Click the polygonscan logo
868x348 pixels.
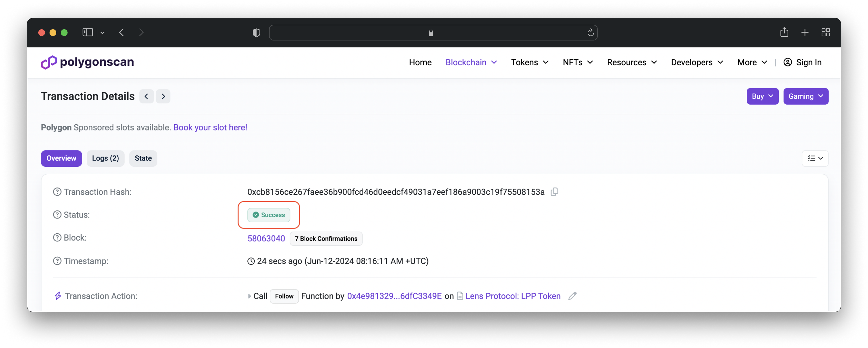(87, 62)
